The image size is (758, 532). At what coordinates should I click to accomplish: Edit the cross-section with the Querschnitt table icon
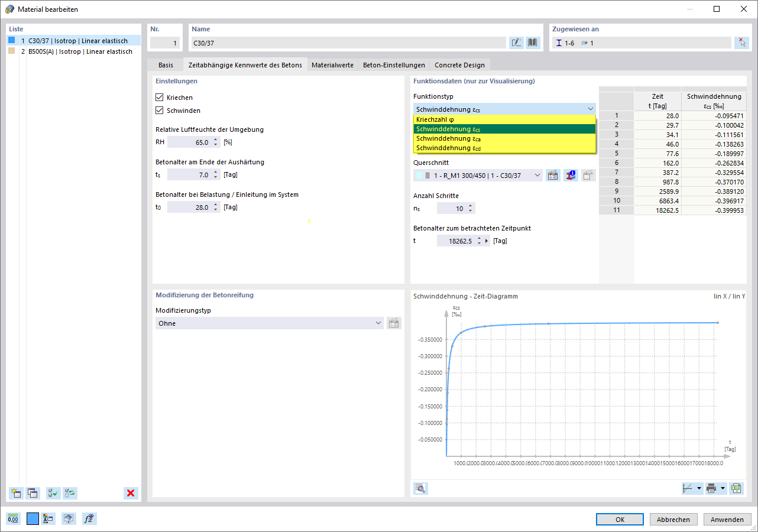tap(553, 175)
